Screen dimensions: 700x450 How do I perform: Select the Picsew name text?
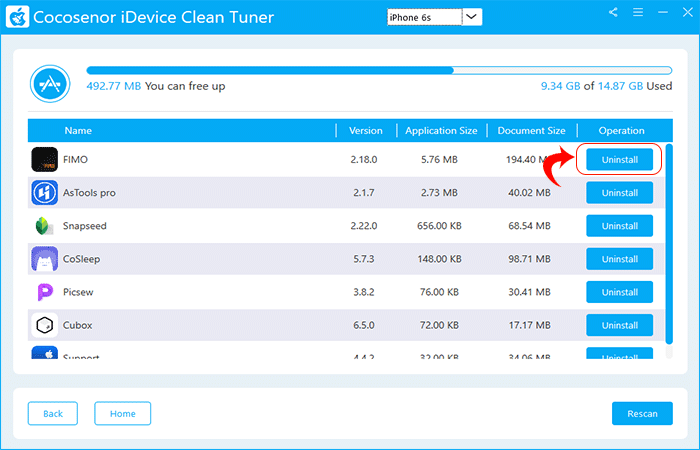point(78,292)
